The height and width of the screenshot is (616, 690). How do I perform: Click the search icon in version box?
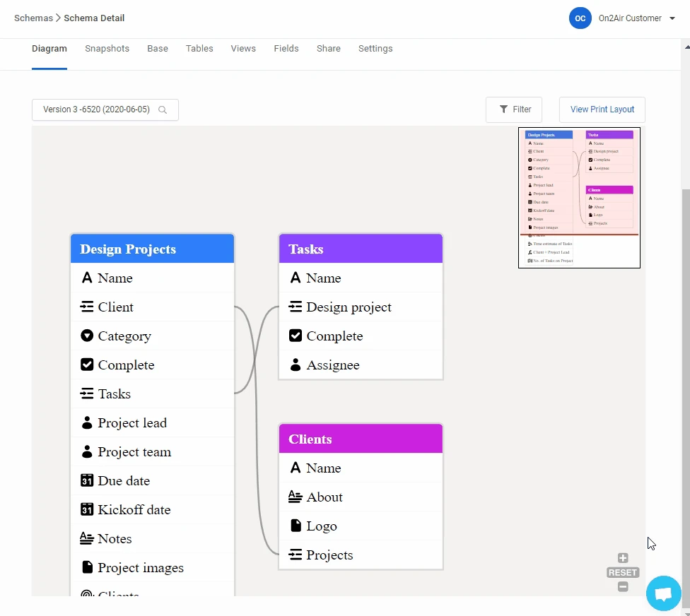(163, 110)
